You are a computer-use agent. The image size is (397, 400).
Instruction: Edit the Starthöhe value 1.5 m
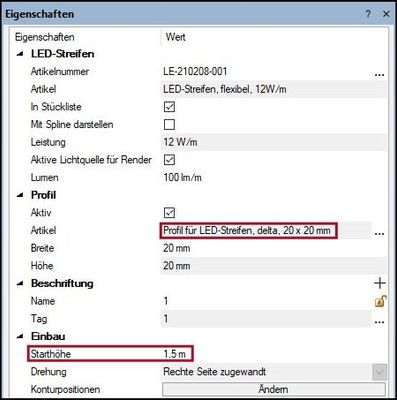pos(174,354)
